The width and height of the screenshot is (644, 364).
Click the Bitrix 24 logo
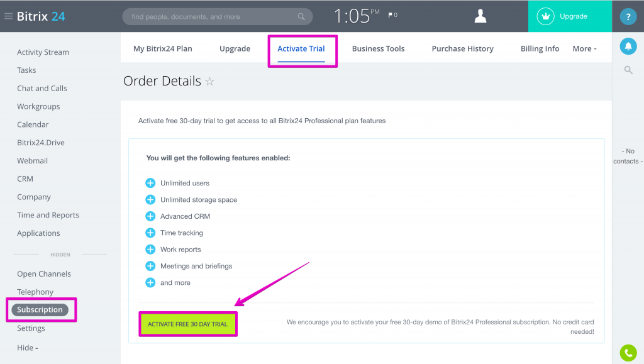41,16
